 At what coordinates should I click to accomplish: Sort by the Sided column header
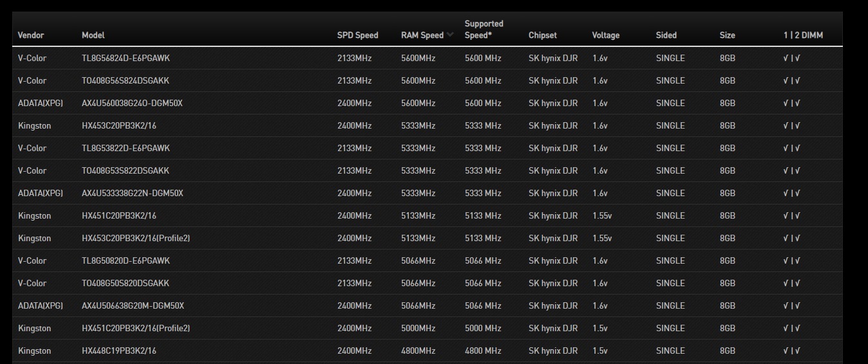666,35
